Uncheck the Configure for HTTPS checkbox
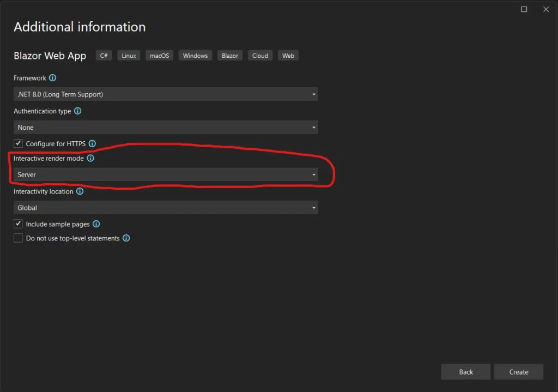558x392 pixels. point(18,143)
